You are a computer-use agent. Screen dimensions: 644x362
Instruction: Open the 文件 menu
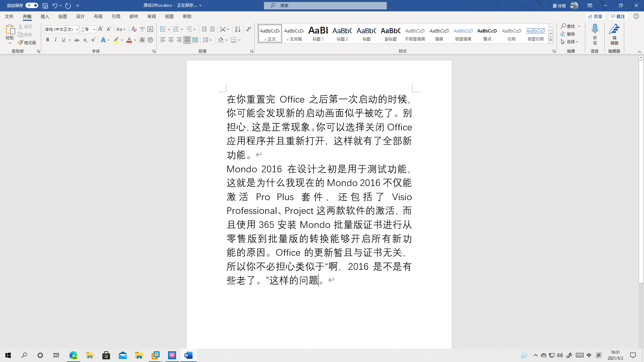[x=9, y=16]
